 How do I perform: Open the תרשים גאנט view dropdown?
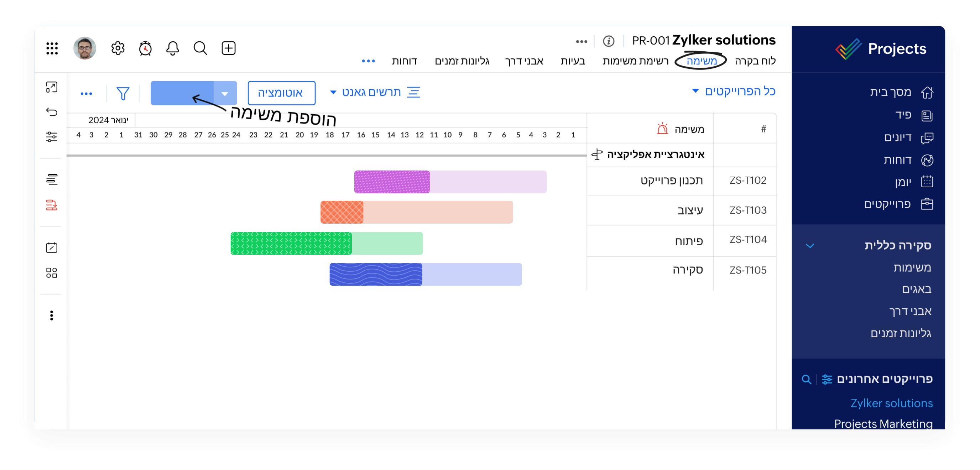tap(371, 93)
